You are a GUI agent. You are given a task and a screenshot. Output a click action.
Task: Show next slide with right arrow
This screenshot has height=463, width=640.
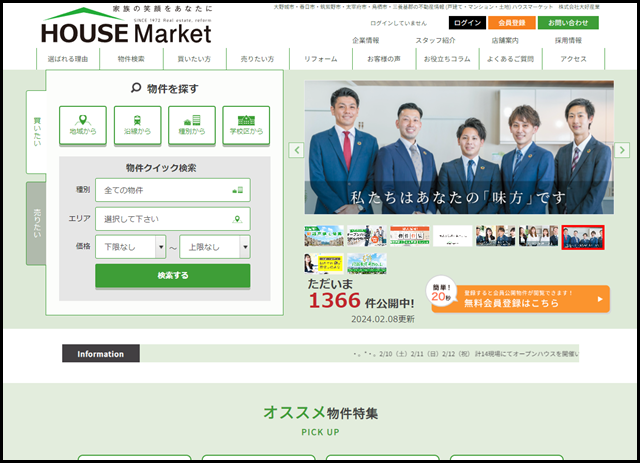[622, 150]
